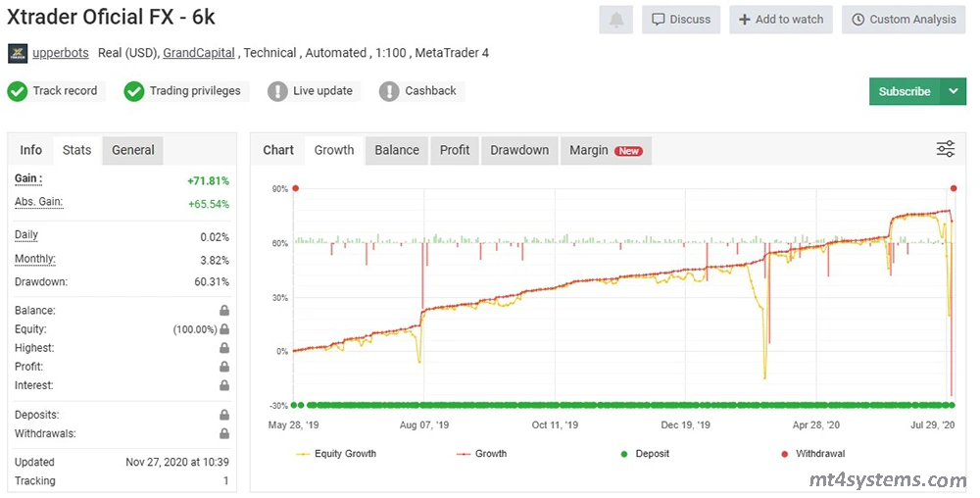
Task: Open chart settings sliders icon
Action: pyautogui.click(x=946, y=149)
